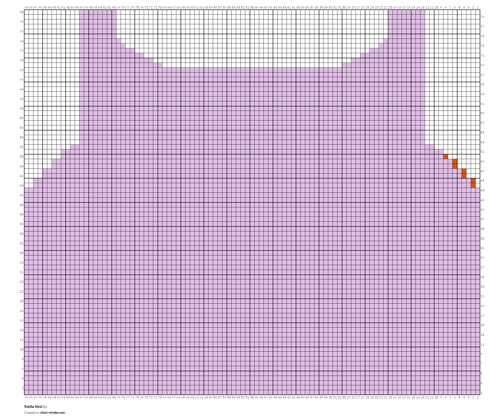The width and height of the screenshot is (504, 420).
Task: Select the orange cell at column 8, row 50
Action: pyautogui.click(x=445, y=157)
